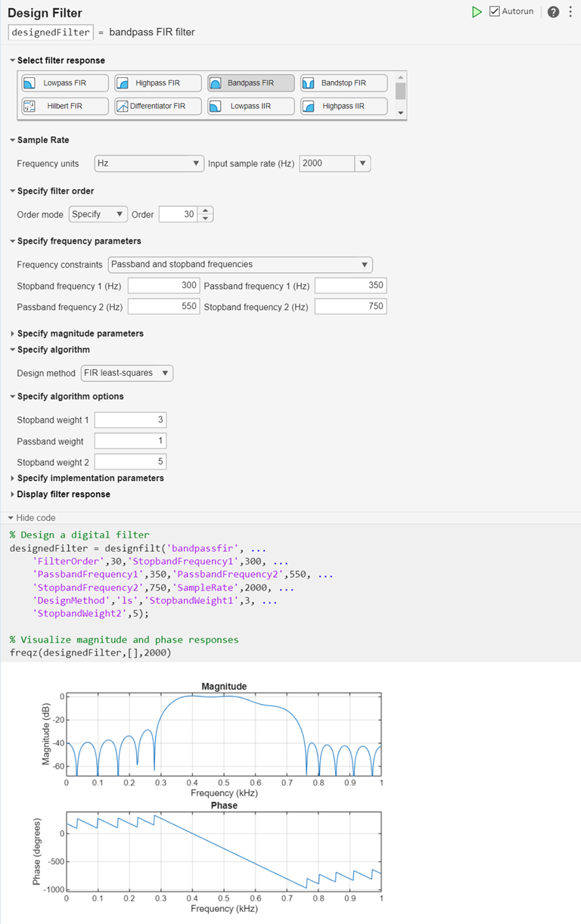The width and height of the screenshot is (581, 924).
Task: Choose the Highpass FIR filter type
Action: tap(157, 82)
